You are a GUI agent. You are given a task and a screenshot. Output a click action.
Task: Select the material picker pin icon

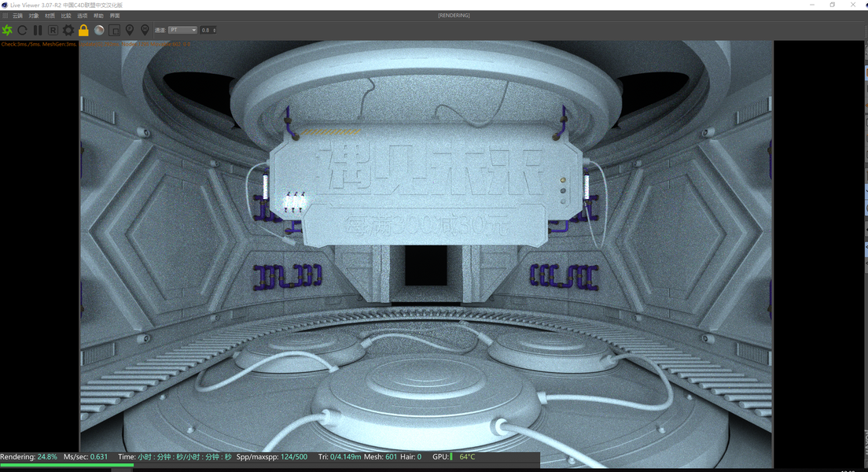[x=145, y=30]
